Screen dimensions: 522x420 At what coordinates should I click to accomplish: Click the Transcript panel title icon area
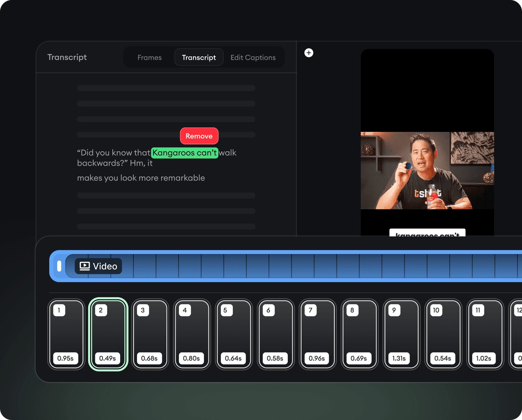point(67,57)
